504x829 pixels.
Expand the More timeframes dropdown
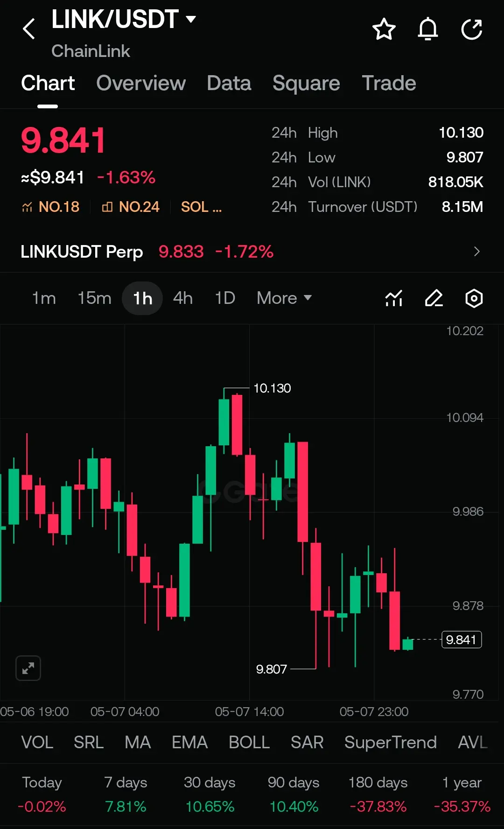284,298
